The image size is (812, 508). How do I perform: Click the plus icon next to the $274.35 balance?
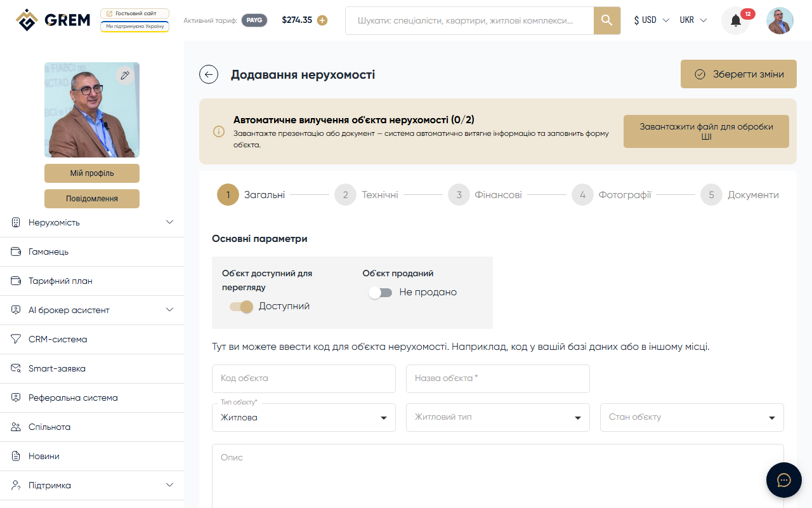coord(322,20)
